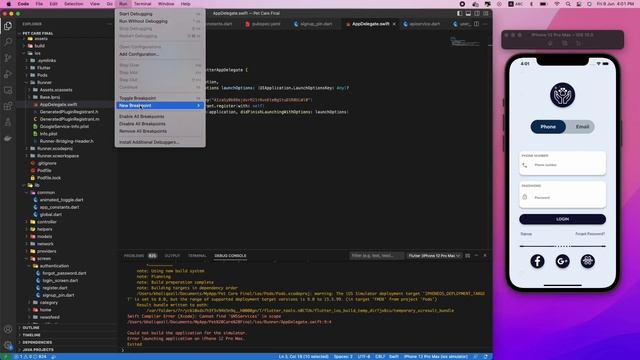
Task: Open the Apple menu
Action: (9, 4)
